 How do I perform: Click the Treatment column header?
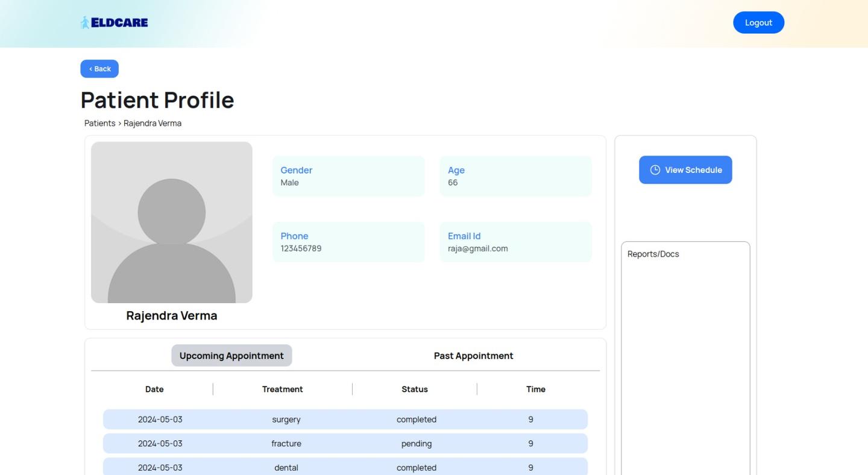(x=283, y=389)
